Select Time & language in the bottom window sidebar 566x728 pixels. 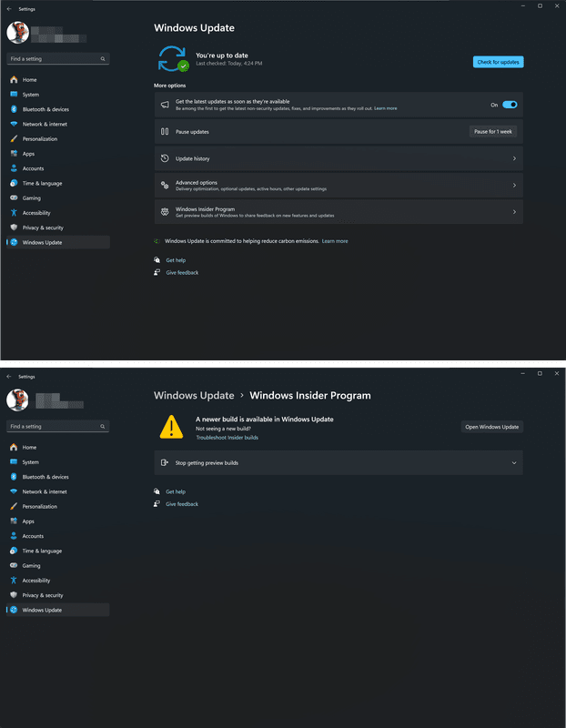[x=58, y=551]
